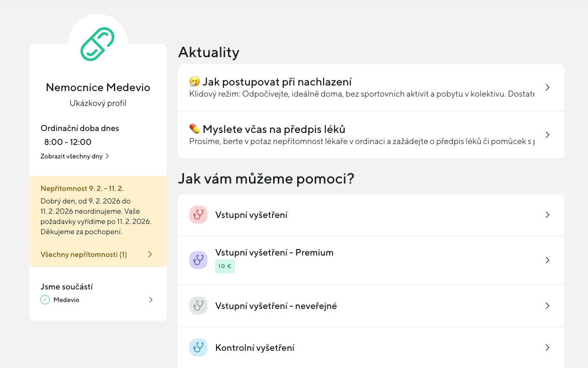This screenshot has width=588, height=368.
Task: Click the small Medevio round logo icon
Action: click(45, 300)
